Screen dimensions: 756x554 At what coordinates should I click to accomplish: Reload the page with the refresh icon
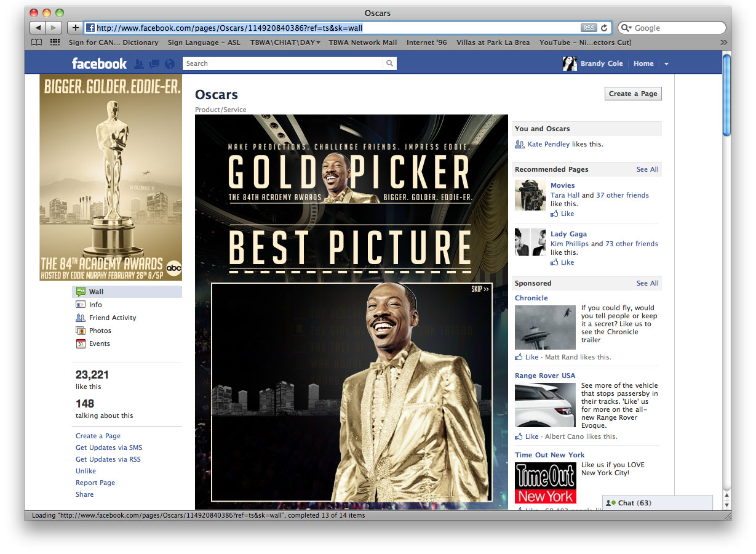click(x=604, y=28)
